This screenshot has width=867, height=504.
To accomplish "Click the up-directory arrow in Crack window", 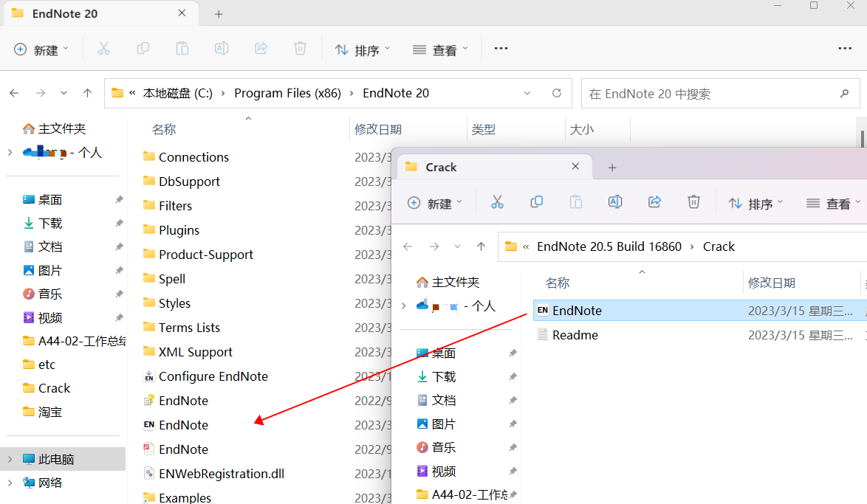I will click(x=482, y=246).
